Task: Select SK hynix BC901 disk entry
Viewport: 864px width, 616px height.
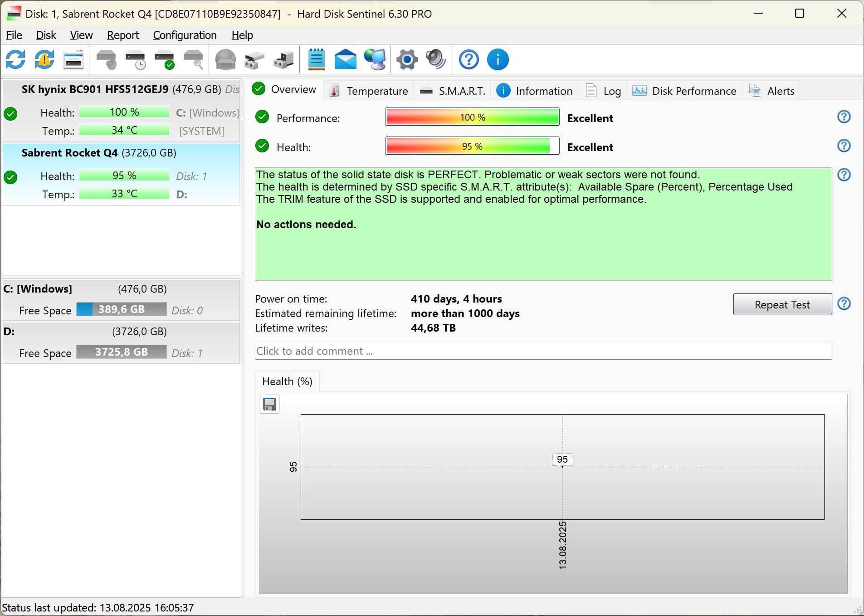Action: point(121,111)
